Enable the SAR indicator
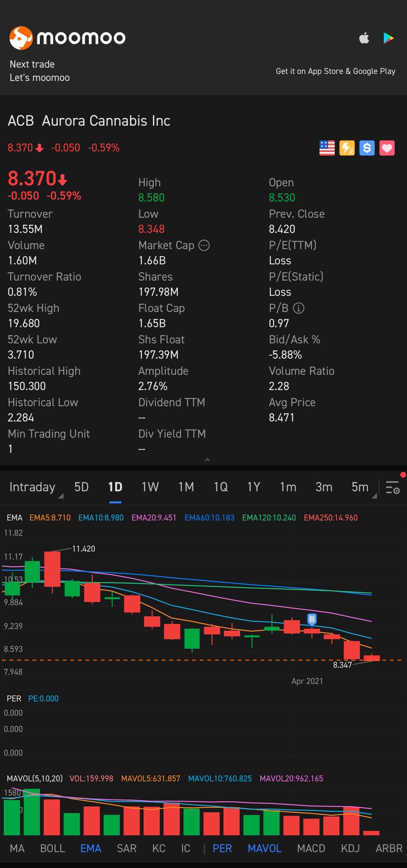The height and width of the screenshot is (868, 407). coord(126,848)
